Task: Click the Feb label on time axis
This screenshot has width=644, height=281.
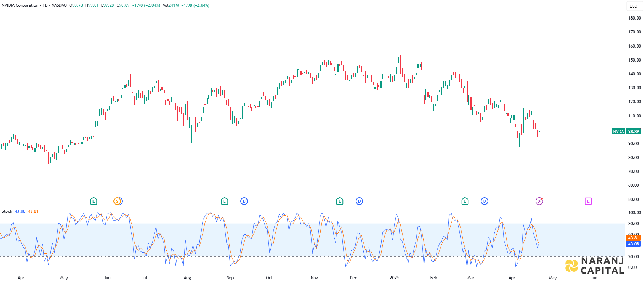Action: pos(433,278)
